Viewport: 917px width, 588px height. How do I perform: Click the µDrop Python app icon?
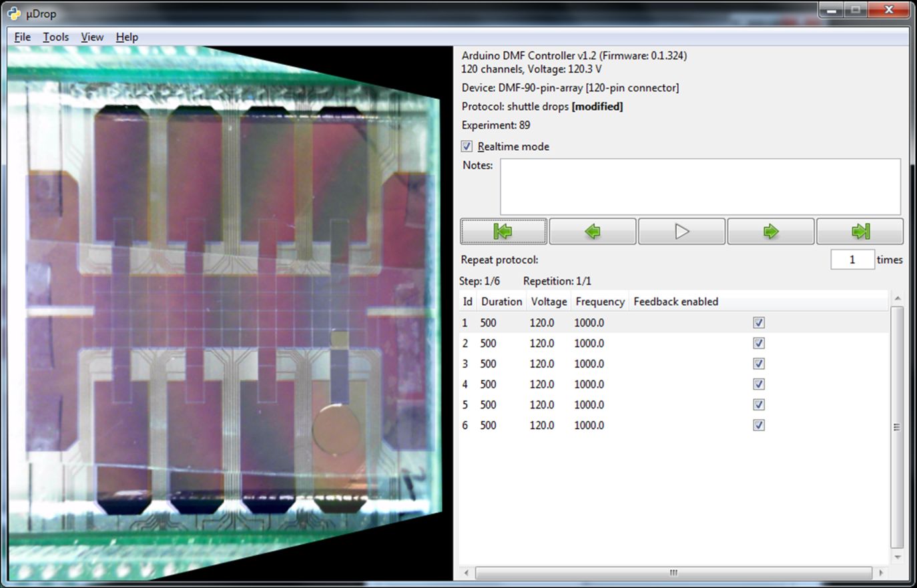click(x=14, y=13)
